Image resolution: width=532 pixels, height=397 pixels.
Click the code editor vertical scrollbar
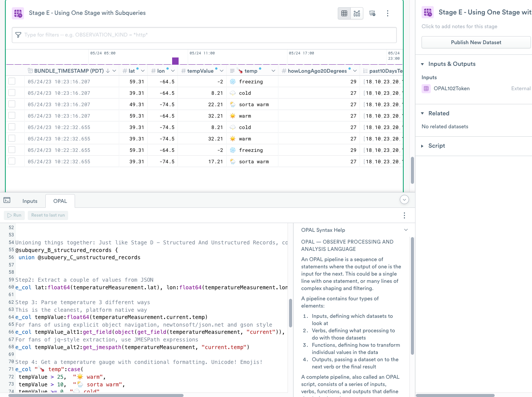(x=291, y=313)
